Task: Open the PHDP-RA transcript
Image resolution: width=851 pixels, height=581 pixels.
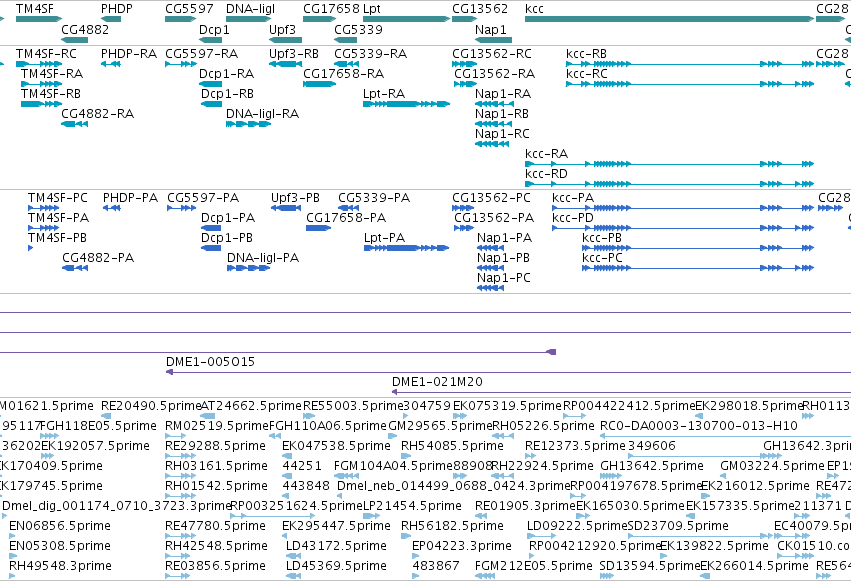Action: pyautogui.click(x=111, y=64)
